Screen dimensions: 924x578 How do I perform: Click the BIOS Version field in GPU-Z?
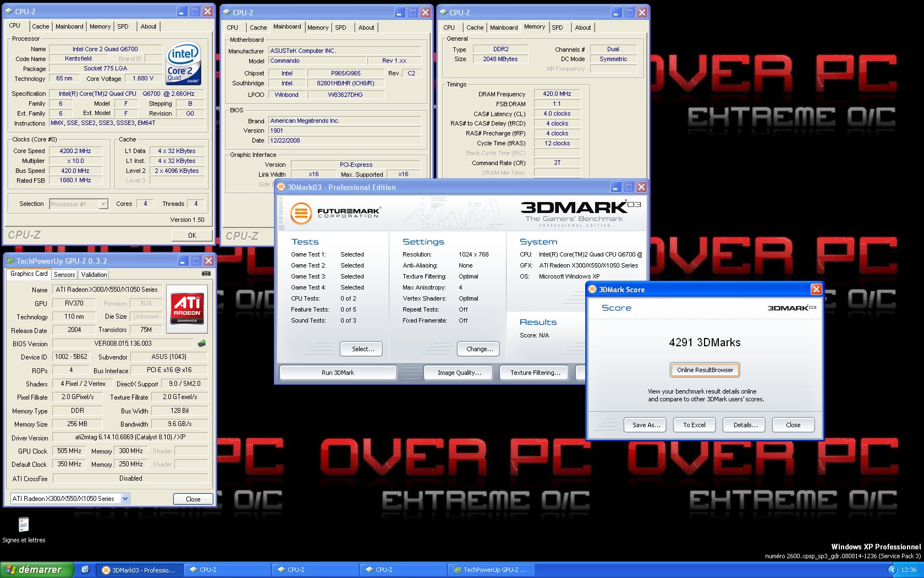click(123, 343)
